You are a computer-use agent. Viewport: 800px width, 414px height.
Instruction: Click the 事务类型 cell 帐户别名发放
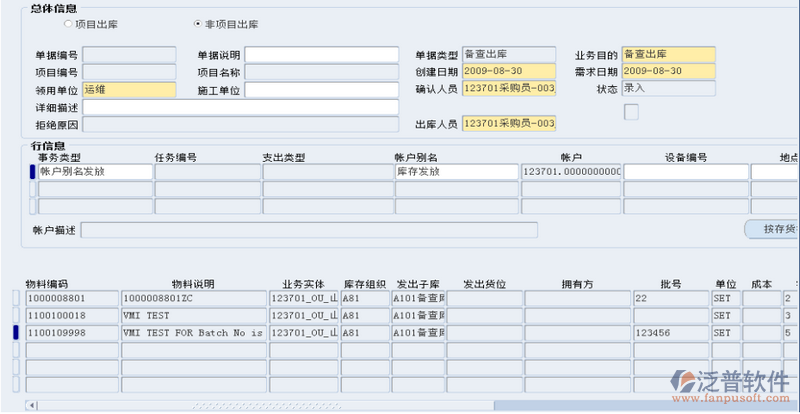[95, 172]
